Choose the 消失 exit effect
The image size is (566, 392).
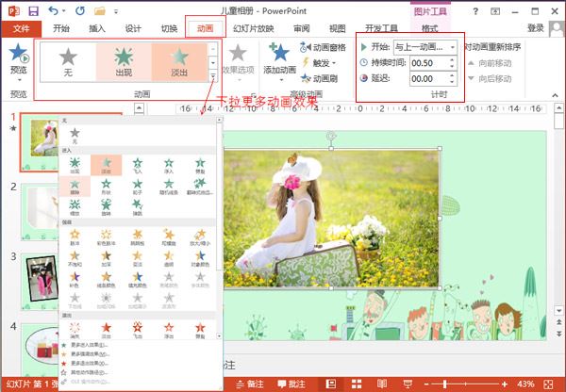(x=75, y=331)
